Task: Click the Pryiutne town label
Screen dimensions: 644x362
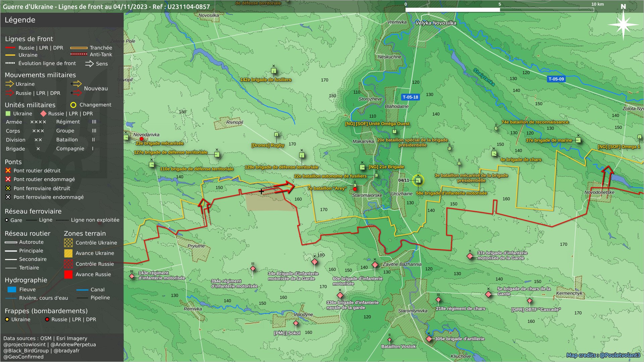Action: pos(196,246)
